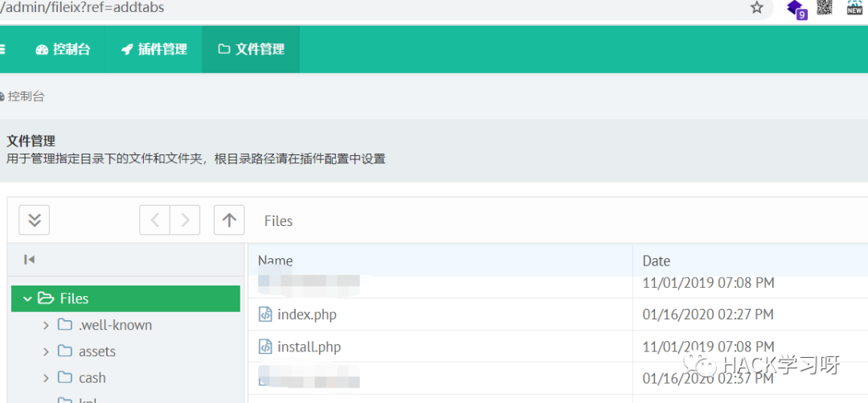868x403 pixels.
Task: Open the QR code browser extension
Action: point(825,8)
